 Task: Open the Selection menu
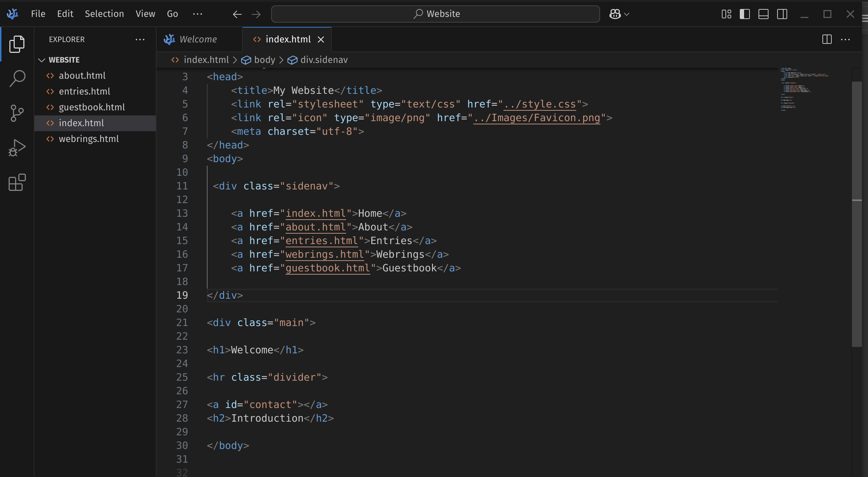point(104,14)
